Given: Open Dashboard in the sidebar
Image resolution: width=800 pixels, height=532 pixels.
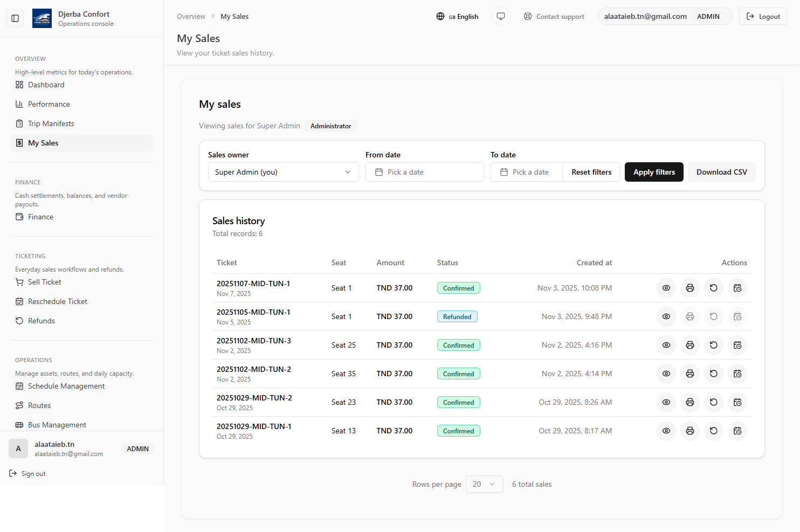Looking at the screenshot, I should 81,85.
